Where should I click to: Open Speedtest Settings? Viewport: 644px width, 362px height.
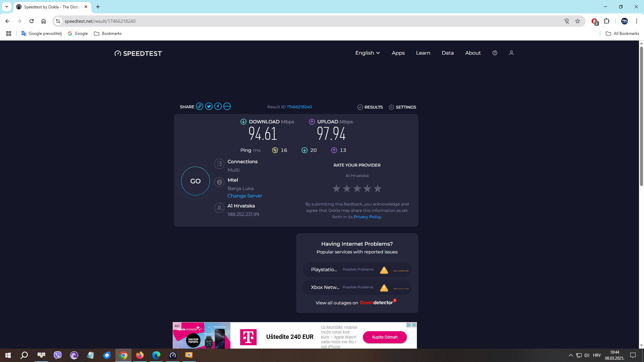click(x=402, y=107)
